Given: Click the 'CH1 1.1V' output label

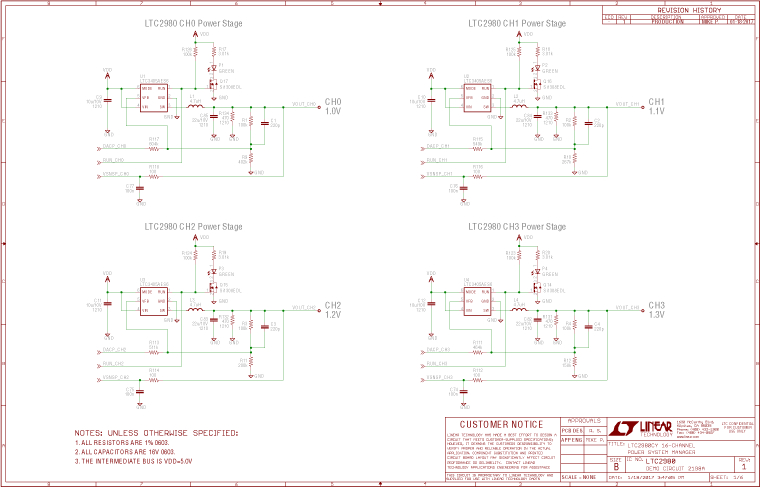Looking at the screenshot, I should (x=657, y=107).
